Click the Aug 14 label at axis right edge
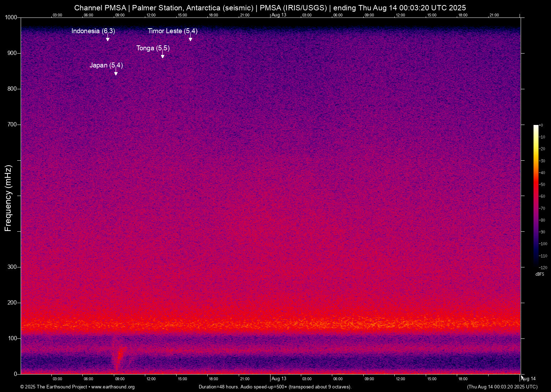This screenshot has height=392, width=551. click(529, 378)
